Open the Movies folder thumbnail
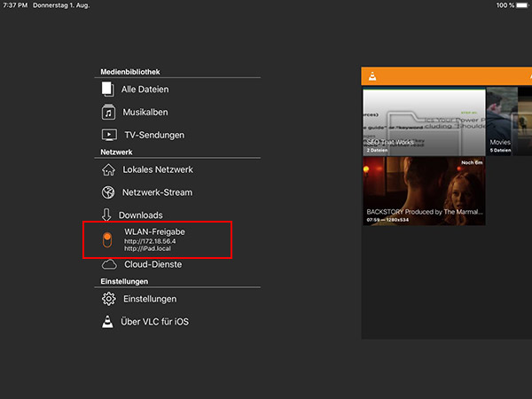The width and height of the screenshot is (532, 399). point(509,121)
